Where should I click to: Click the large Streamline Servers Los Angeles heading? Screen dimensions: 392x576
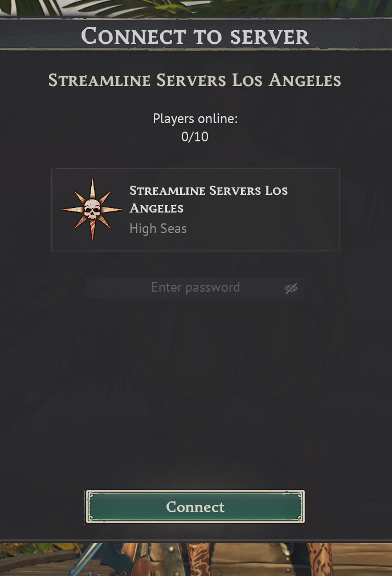click(195, 80)
